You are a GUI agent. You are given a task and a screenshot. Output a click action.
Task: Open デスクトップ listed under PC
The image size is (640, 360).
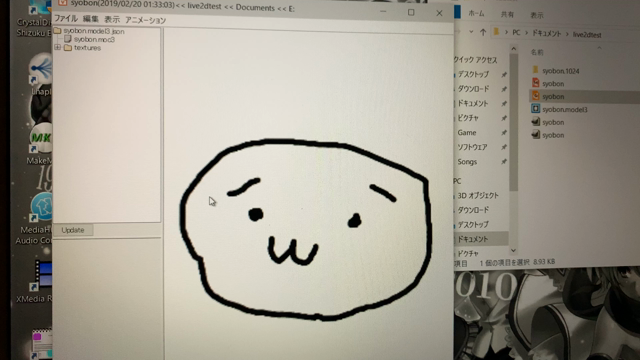click(473, 224)
